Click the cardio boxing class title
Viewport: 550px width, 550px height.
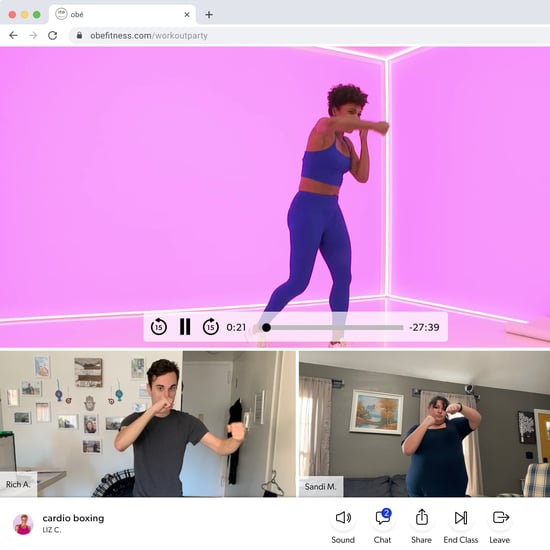(73, 518)
